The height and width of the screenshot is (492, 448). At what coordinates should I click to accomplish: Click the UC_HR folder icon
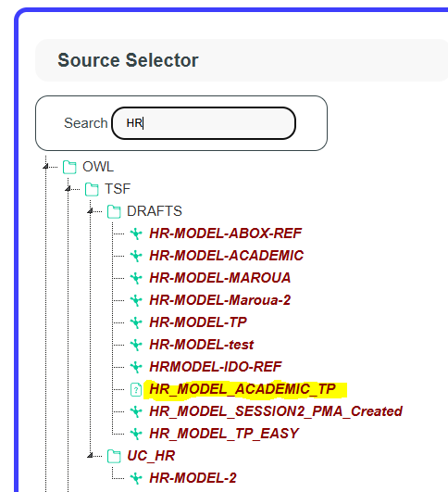click(114, 456)
